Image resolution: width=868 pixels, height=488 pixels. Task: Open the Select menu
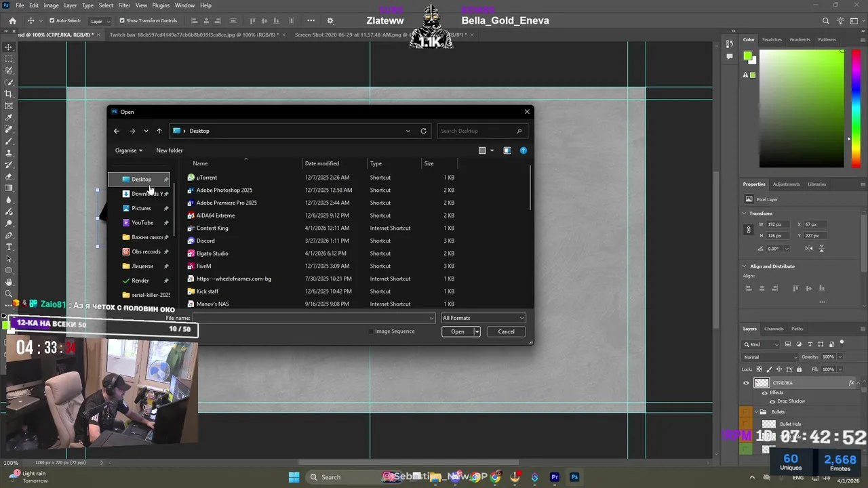[x=106, y=5]
